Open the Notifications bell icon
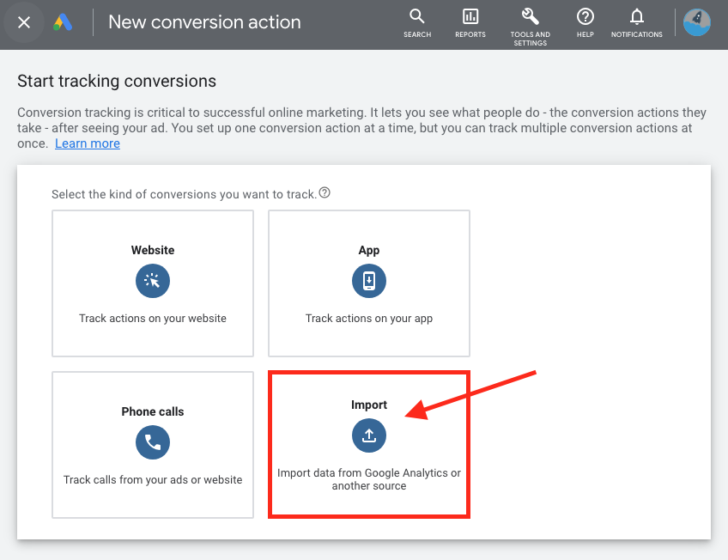 [636, 16]
